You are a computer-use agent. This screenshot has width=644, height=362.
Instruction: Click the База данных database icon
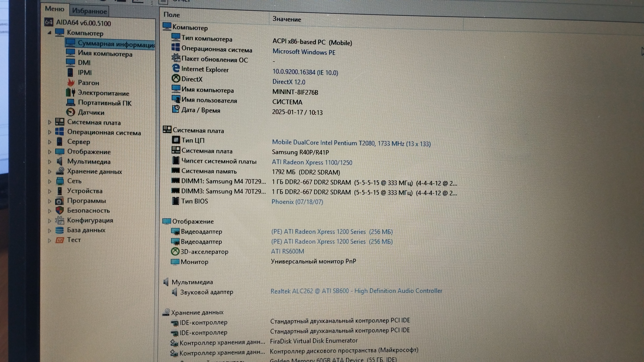[x=60, y=230]
